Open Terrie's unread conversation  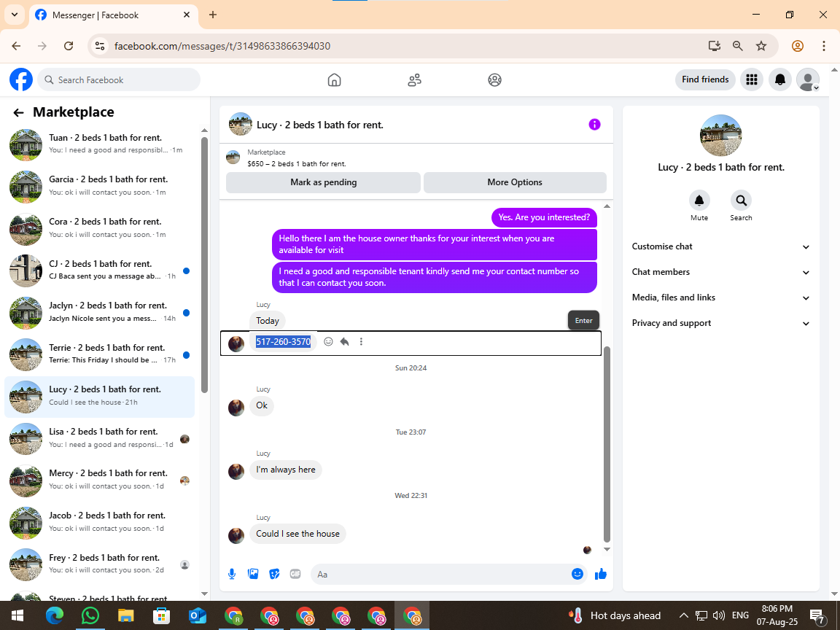point(101,354)
